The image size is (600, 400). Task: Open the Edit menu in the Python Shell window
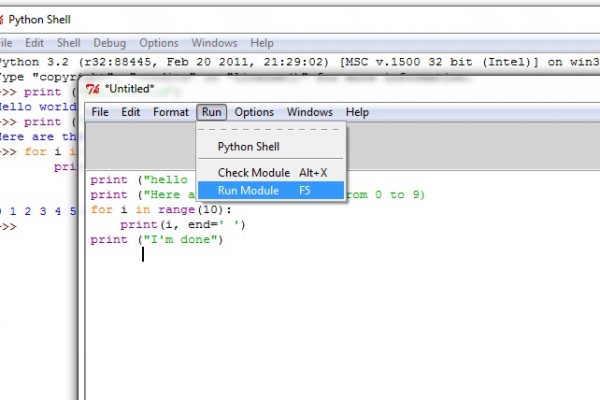34,43
